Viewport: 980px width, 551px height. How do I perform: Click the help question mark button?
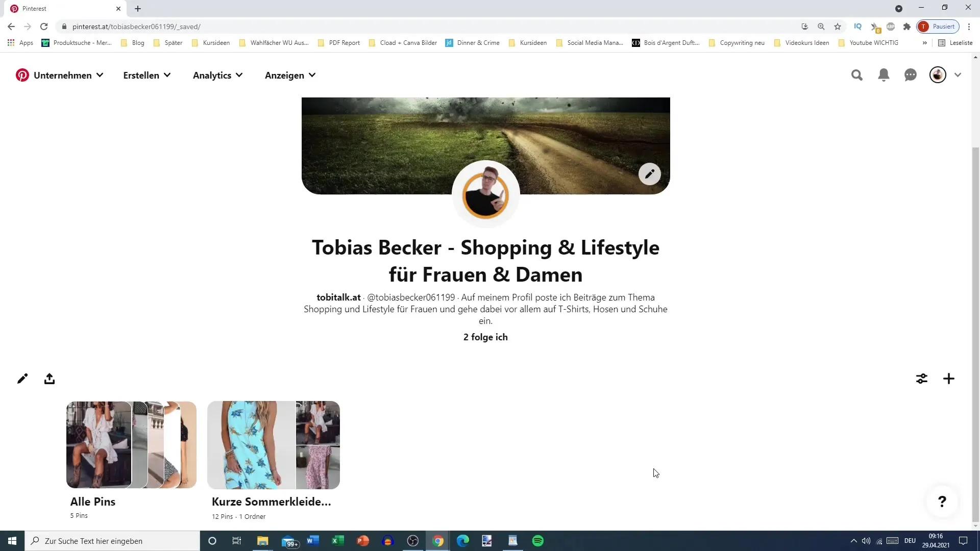click(942, 501)
